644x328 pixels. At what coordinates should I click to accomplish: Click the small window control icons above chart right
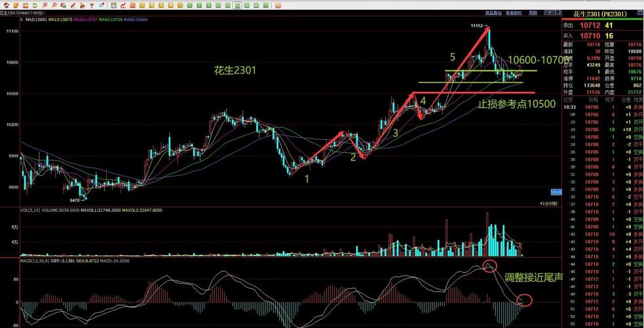tap(553, 12)
